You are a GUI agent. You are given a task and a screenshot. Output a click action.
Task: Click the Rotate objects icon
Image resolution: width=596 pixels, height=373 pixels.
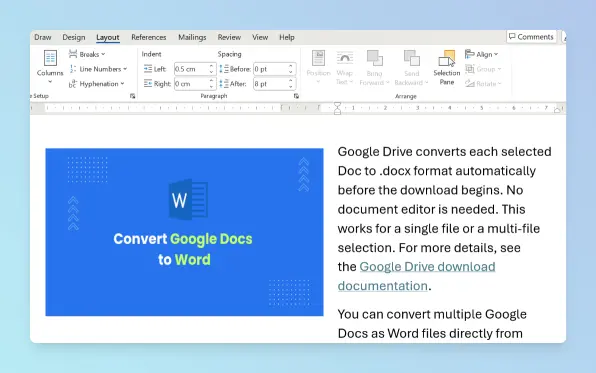click(x=469, y=84)
